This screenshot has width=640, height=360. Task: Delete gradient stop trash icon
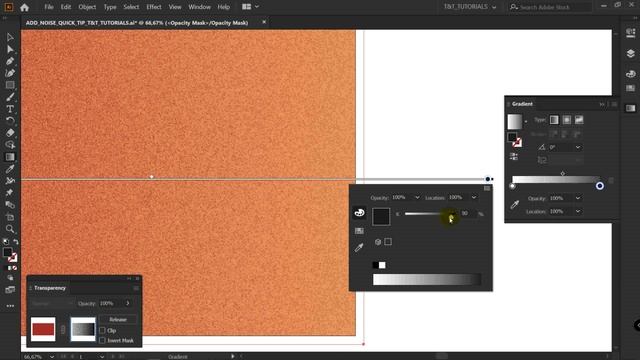point(611,180)
